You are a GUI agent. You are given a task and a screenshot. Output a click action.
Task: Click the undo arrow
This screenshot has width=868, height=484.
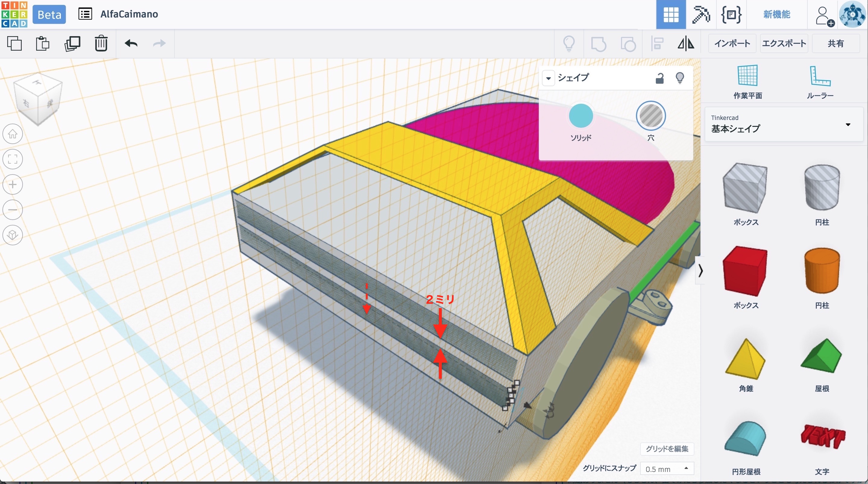[131, 43]
